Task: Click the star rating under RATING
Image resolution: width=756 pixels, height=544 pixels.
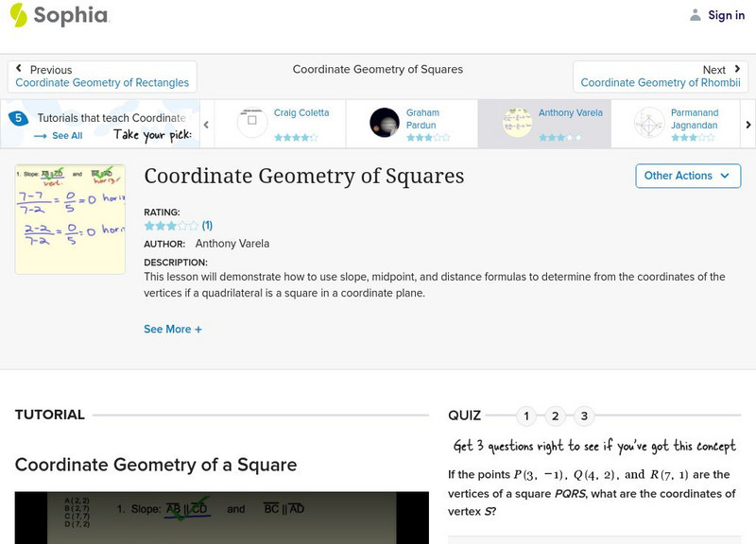Action: click(171, 226)
